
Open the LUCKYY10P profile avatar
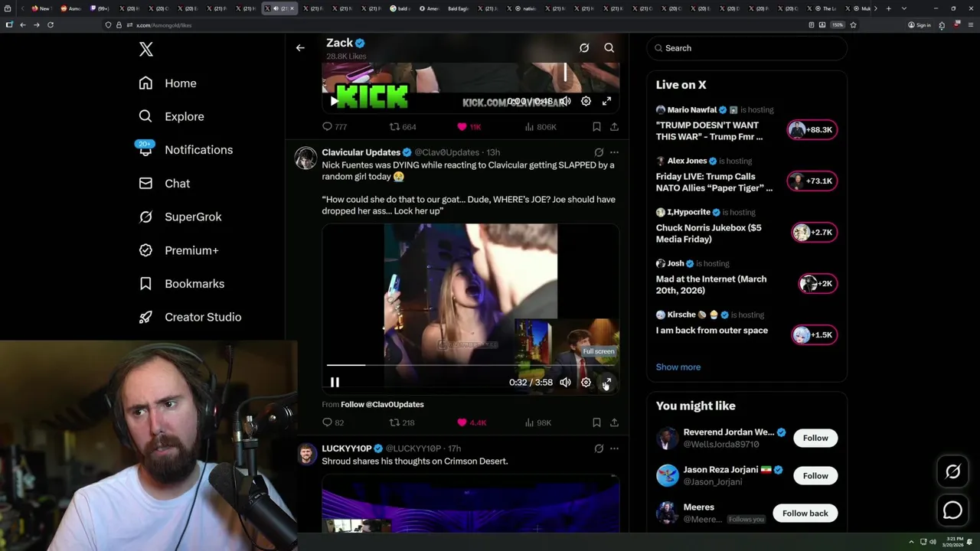[x=306, y=454]
